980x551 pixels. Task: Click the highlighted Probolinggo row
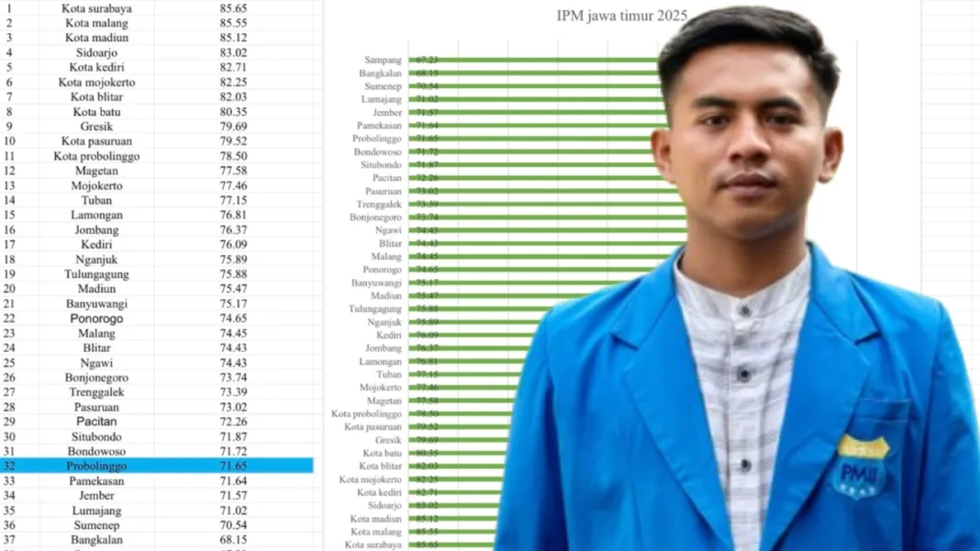pyautogui.click(x=98, y=466)
